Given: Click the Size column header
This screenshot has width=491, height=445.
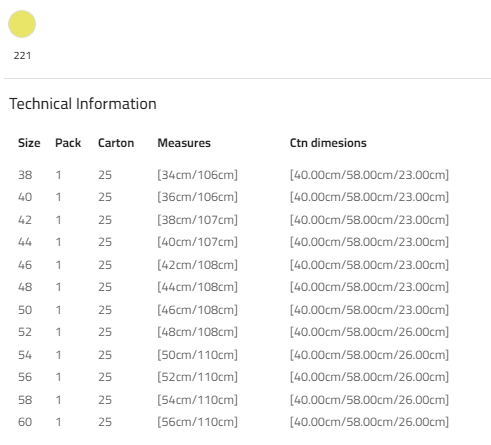Looking at the screenshot, I should point(29,143).
